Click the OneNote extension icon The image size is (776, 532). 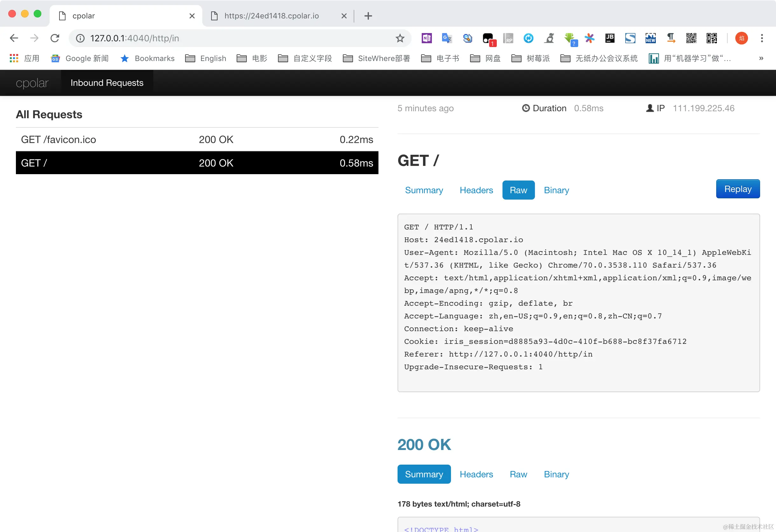pyautogui.click(x=426, y=38)
